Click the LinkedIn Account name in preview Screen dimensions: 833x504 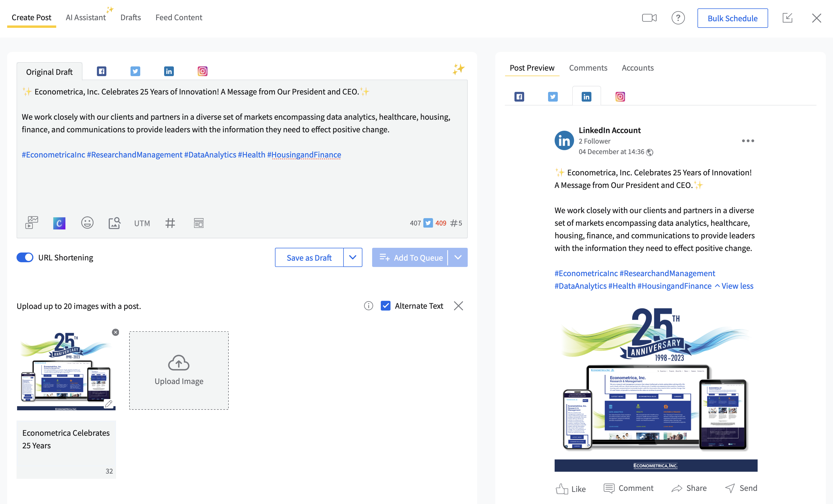coord(610,130)
